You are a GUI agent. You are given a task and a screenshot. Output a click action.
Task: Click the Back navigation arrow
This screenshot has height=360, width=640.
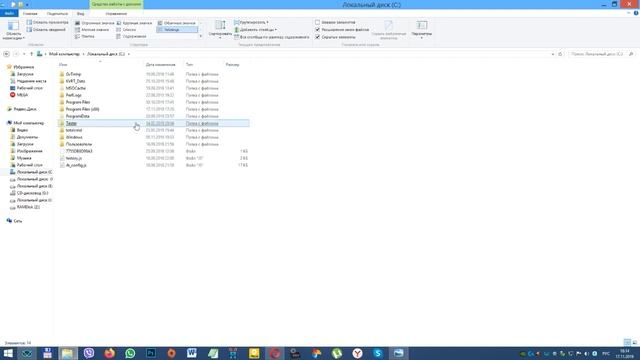click(7, 54)
